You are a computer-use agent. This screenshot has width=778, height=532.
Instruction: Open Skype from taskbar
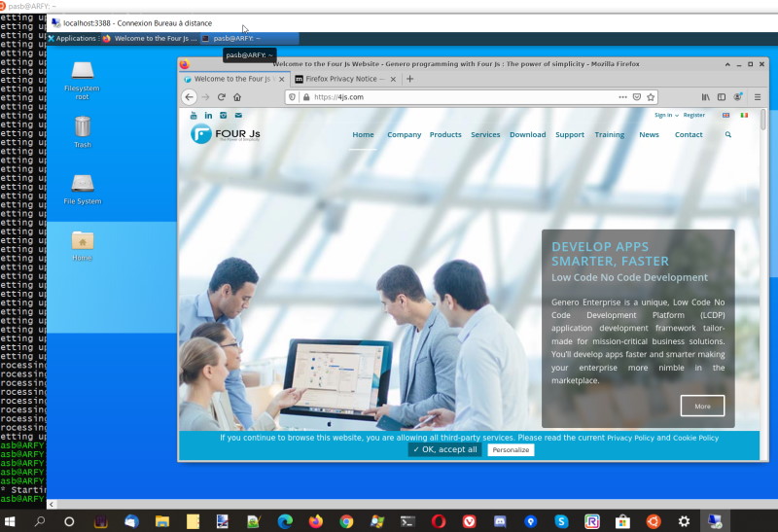point(561,521)
